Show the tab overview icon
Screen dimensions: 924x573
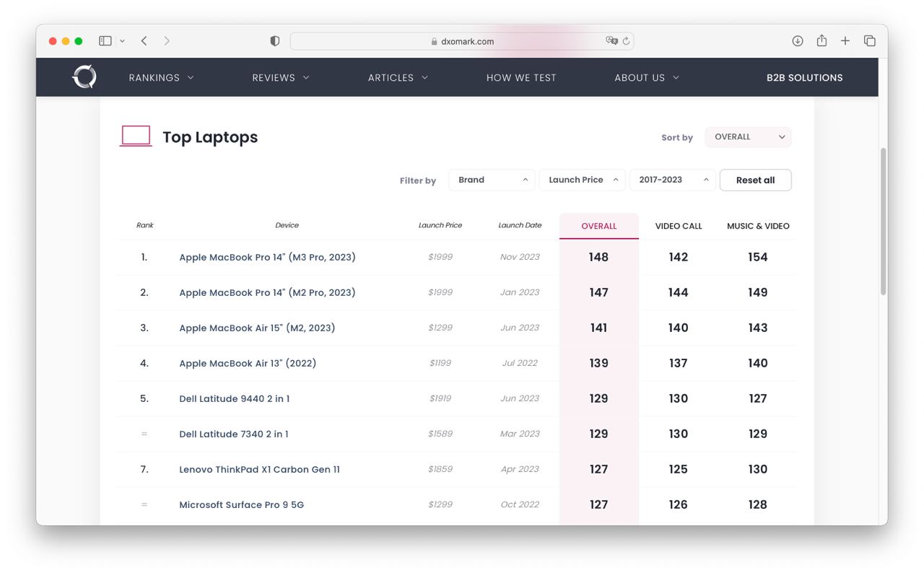(x=870, y=41)
